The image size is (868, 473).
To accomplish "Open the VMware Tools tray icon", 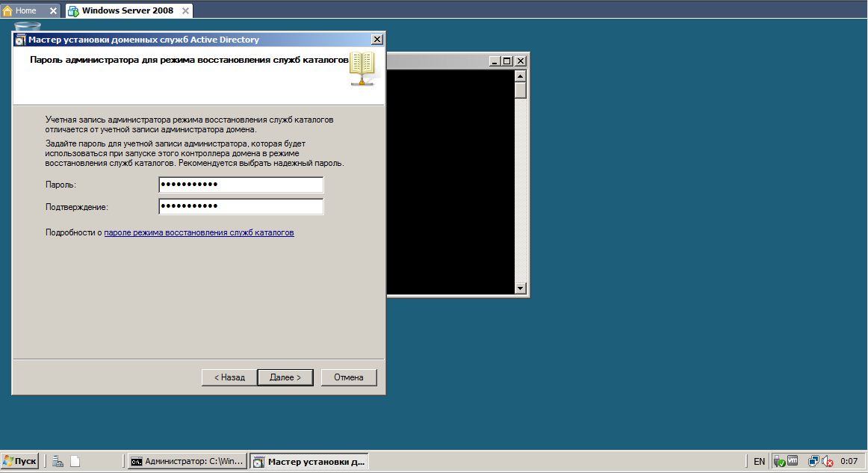I will [792, 460].
